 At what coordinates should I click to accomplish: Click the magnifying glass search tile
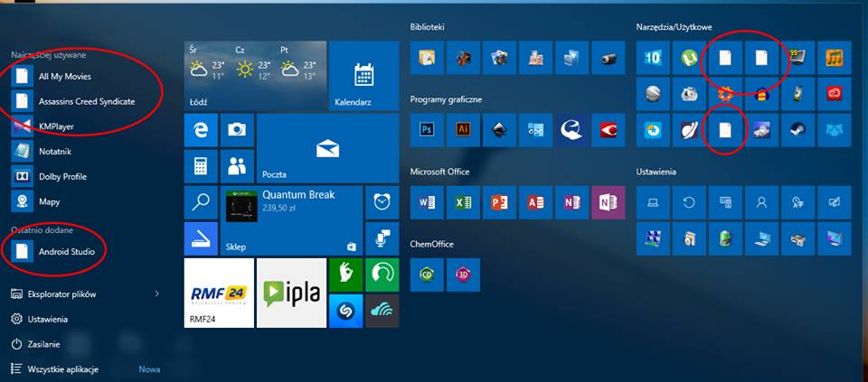tap(201, 202)
